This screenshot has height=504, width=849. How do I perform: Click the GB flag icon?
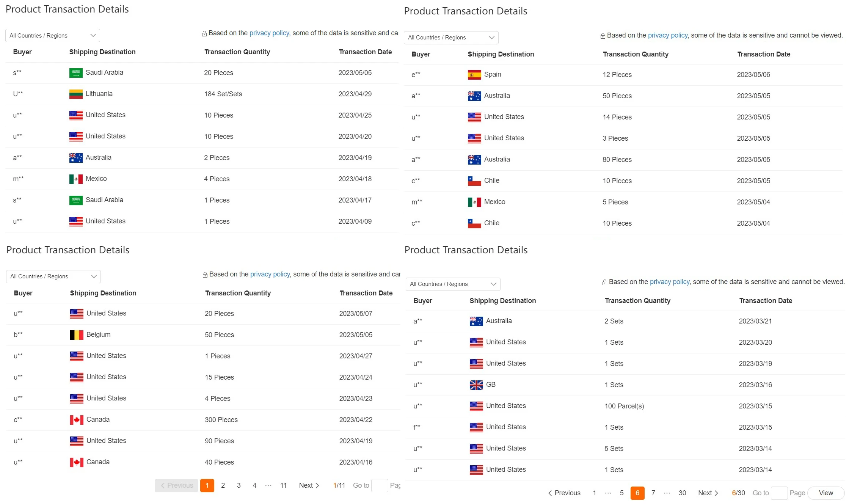[476, 385]
